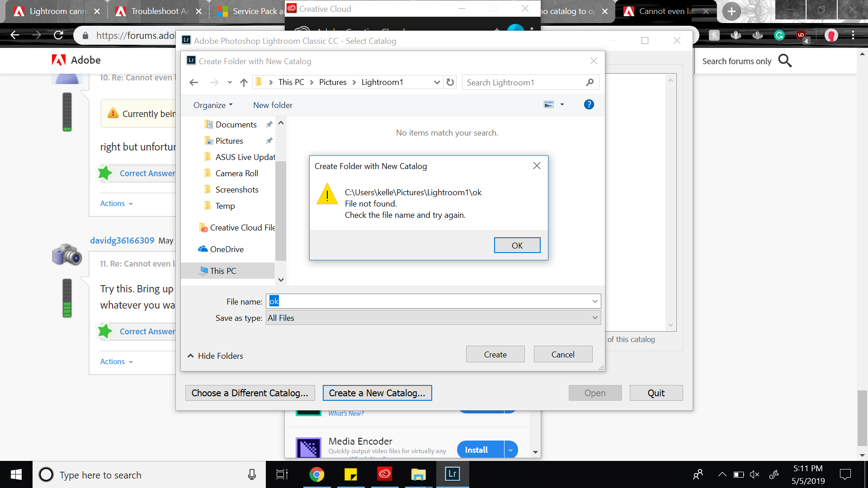Image resolution: width=868 pixels, height=488 pixels.
Task: Click What's New link in Creative Cloud
Action: (x=346, y=413)
